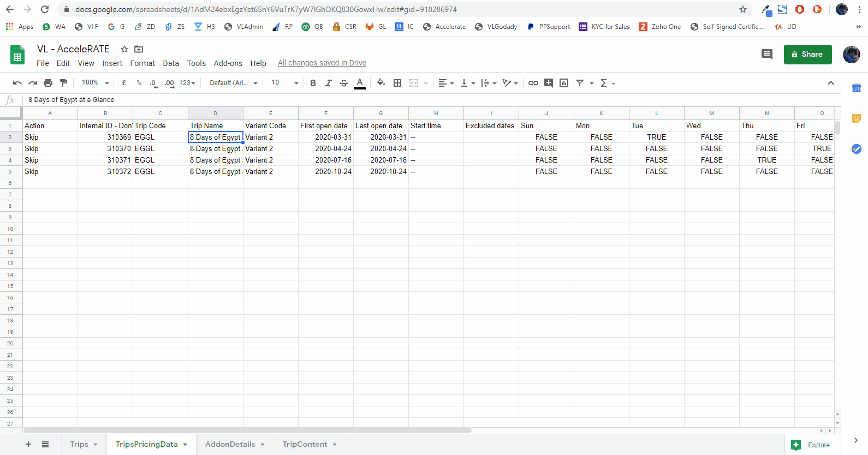The width and height of the screenshot is (868, 455).
Task: Open the comment history icon
Action: tap(766, 54)
